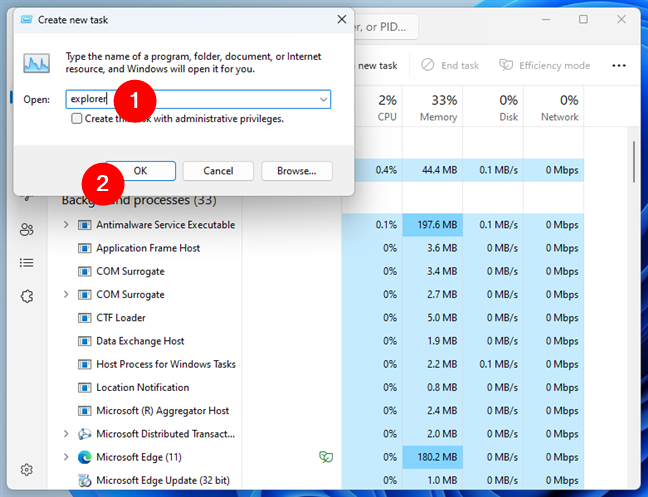Click the Browse... button
648x497 pixels.
point(297,171)
